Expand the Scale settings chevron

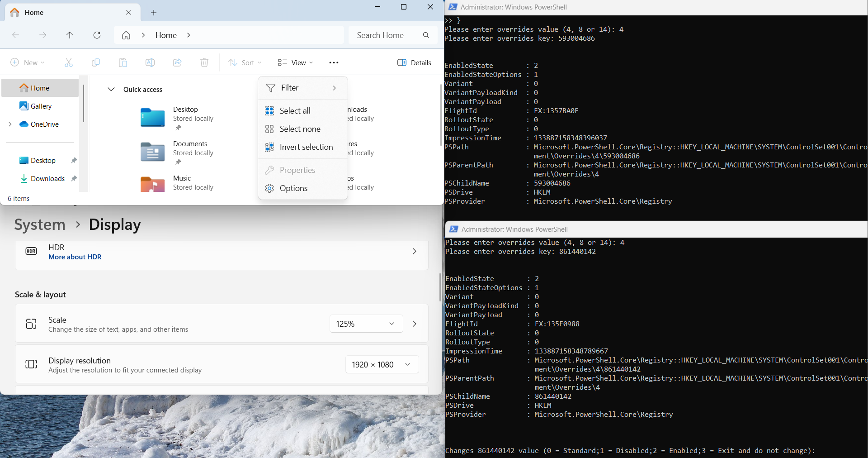point(415,324)
